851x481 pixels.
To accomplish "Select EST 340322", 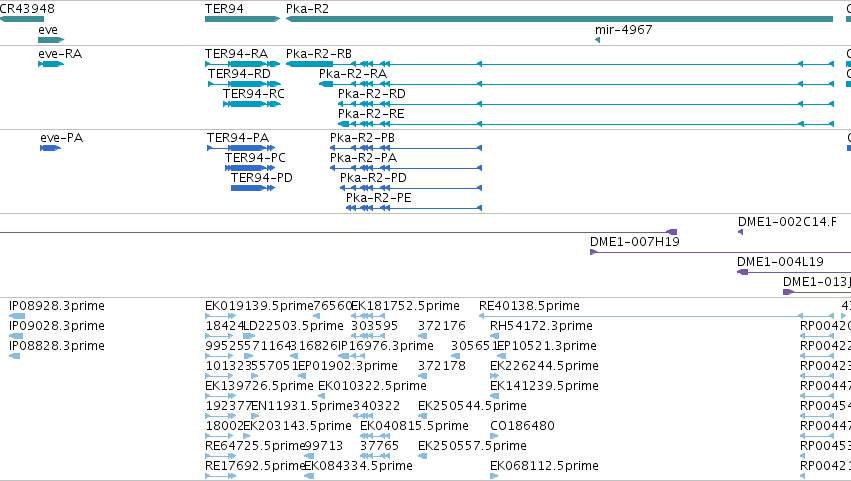I will click(376, 407).
